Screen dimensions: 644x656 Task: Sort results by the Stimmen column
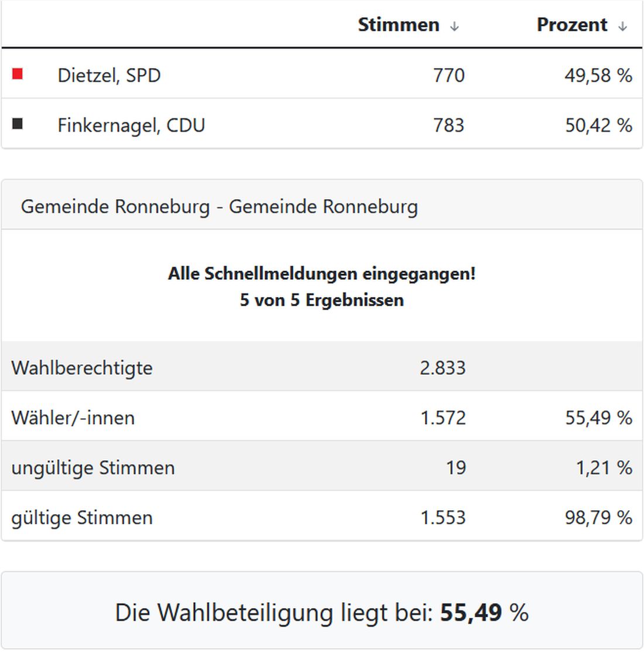pos(398,25)
